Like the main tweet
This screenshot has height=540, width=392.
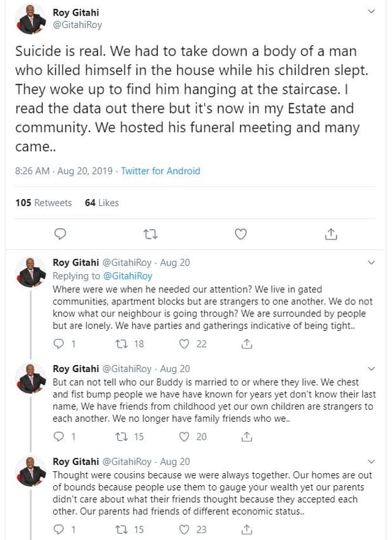click(x=240, y=234)
